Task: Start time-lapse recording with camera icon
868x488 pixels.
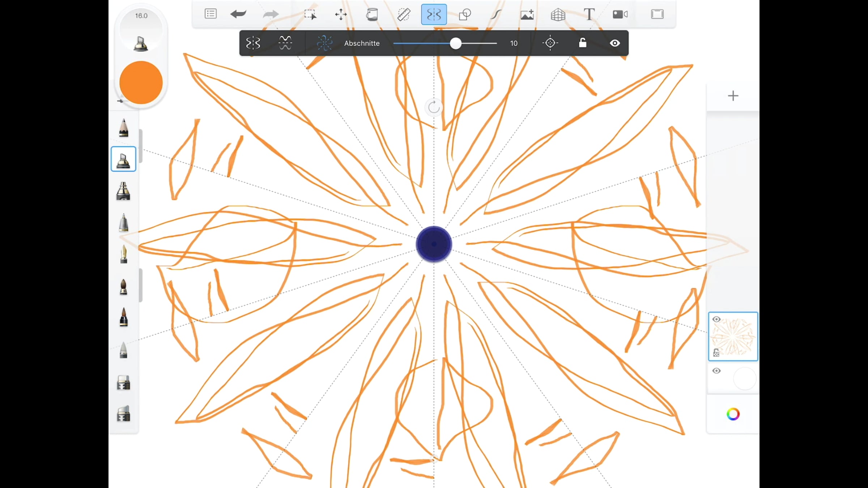Action: point(620,14)
